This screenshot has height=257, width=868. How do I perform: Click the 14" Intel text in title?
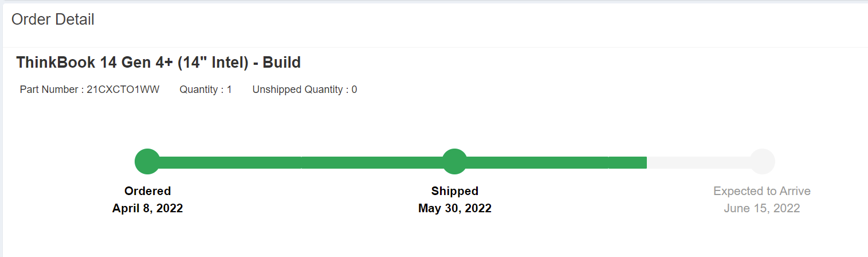pos(213,63)
